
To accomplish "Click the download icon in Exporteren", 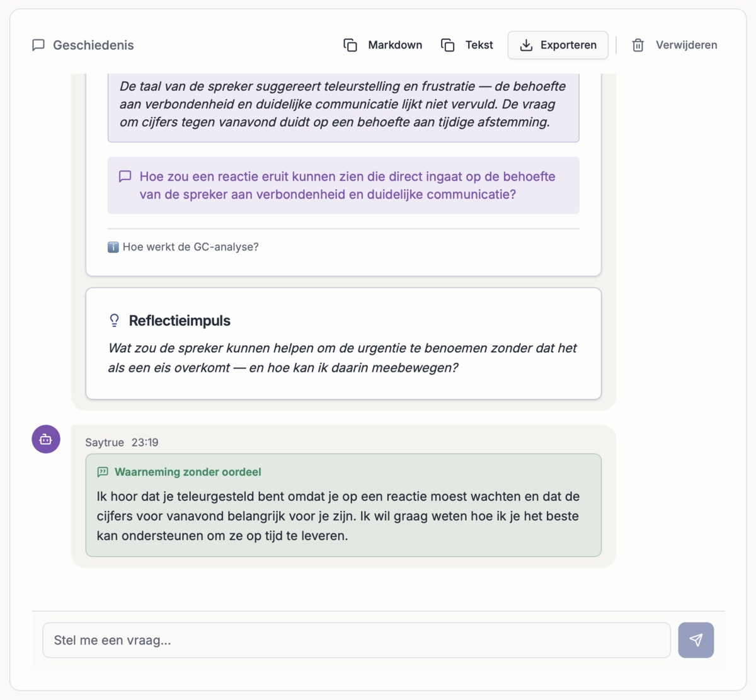I will [526, 45].
